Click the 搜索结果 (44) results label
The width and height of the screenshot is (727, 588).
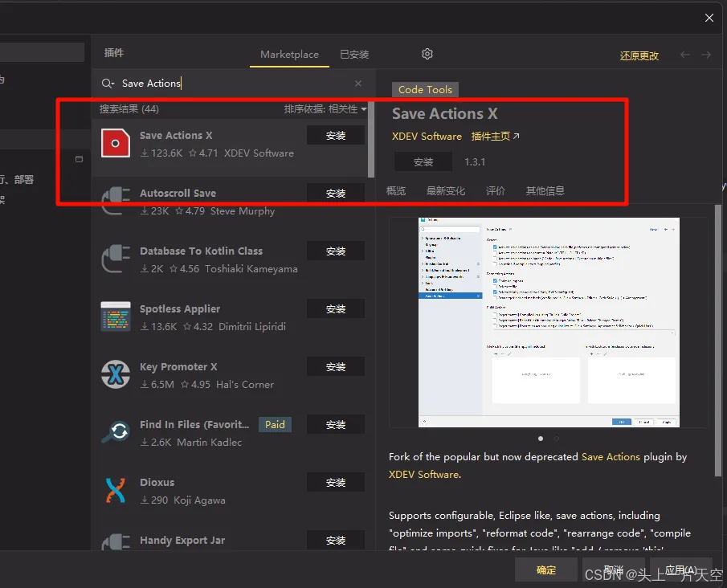129,109
